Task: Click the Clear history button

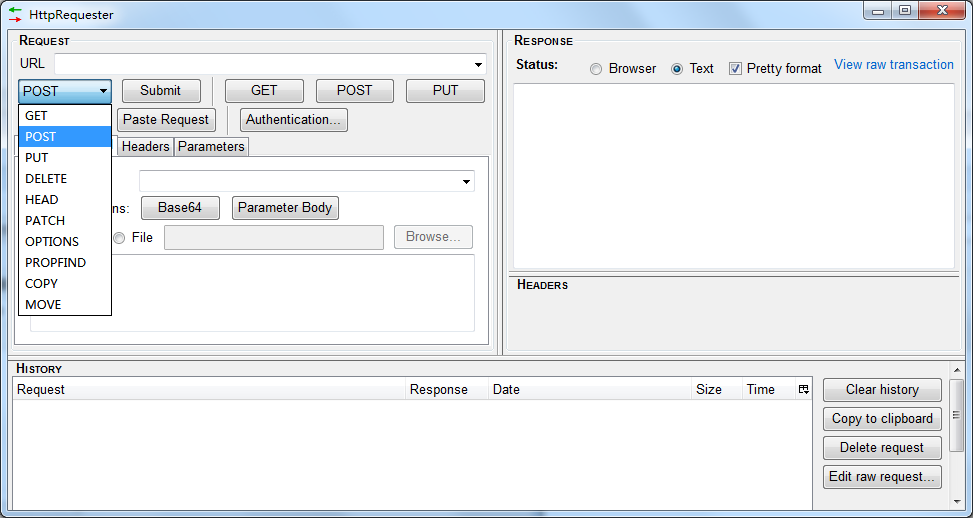Action: tap(881, 390)
